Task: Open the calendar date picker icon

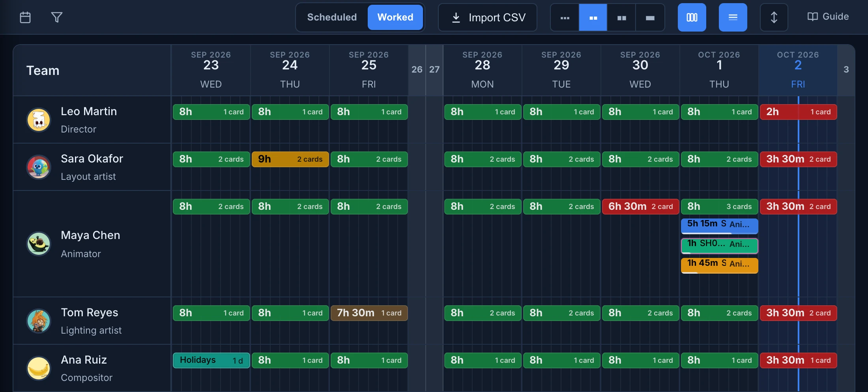Action: pos(25,17)
